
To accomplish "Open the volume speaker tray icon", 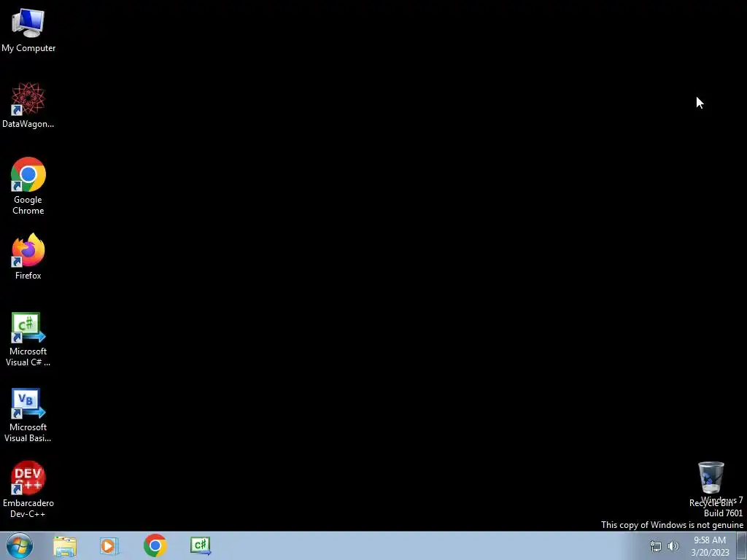I will (x=673, y=546).
